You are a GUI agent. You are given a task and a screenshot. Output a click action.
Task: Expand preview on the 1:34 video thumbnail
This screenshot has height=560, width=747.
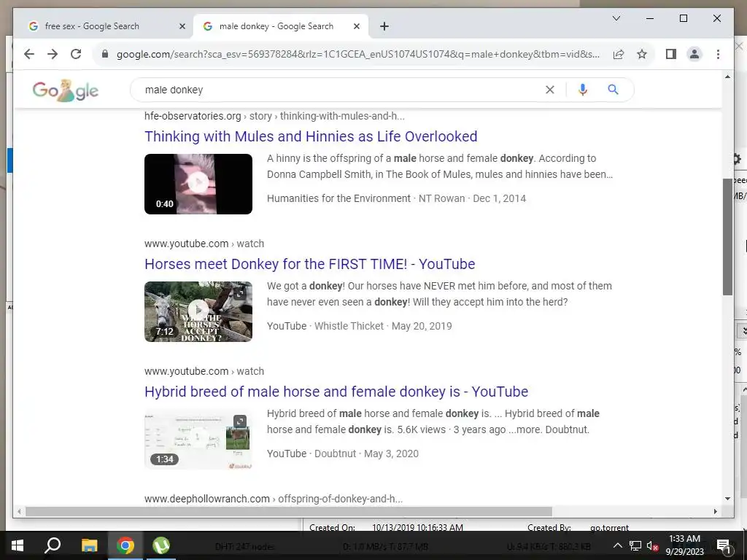pos(240,421)
